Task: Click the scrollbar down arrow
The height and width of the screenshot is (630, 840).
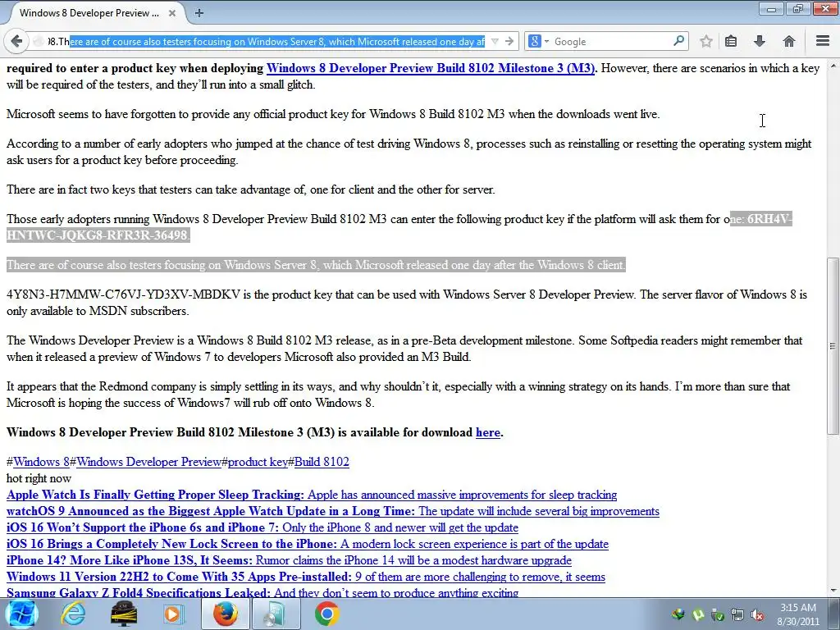Action: point(833,591)
